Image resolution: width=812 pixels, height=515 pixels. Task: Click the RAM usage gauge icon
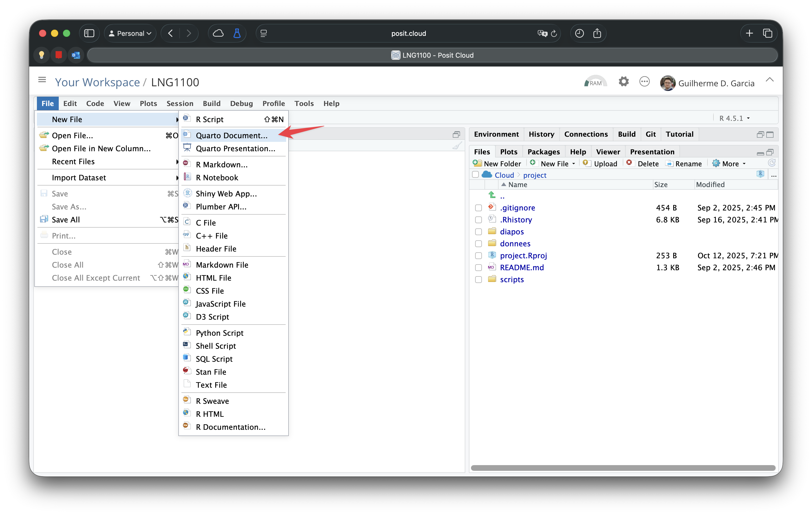pos(595,82)
